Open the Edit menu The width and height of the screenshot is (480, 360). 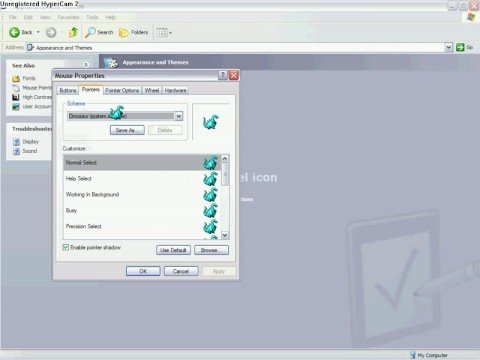(28, 17)
